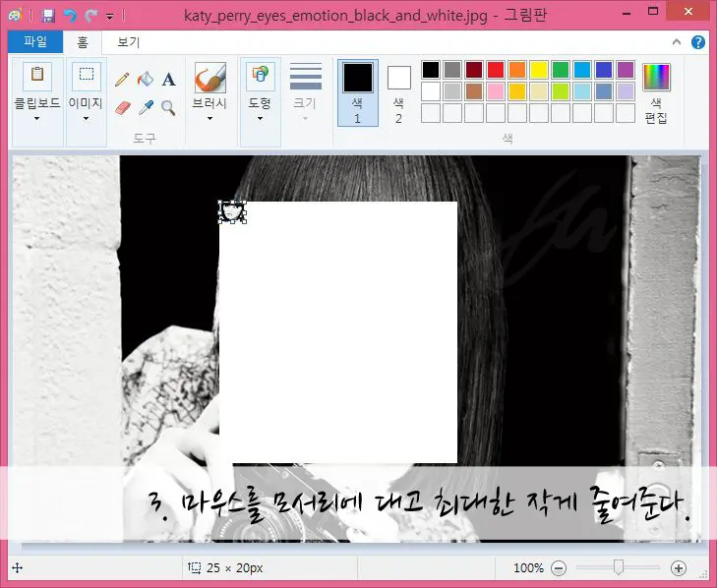The width and height of the screenshot is (717, 588).
Task: Select the Fill with color bucket tool
Action: [146, 79]
